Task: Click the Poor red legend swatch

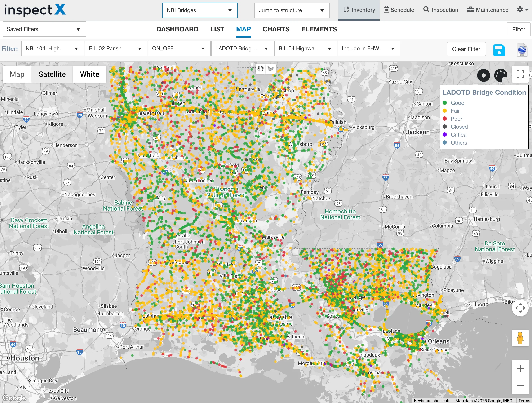Action: pyautogui.click(x=445, y=119)
